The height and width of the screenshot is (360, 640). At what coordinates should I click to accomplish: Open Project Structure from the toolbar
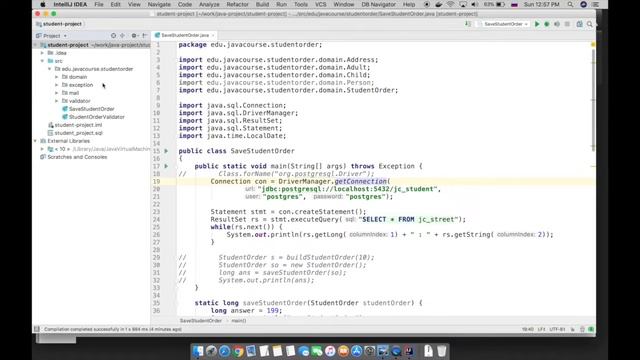(x=580, y=24)
